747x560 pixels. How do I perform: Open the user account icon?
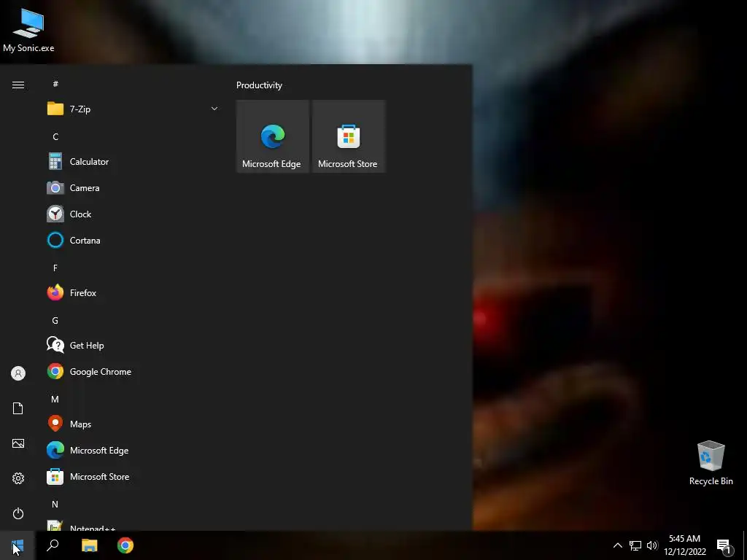[x=18, y=373]
